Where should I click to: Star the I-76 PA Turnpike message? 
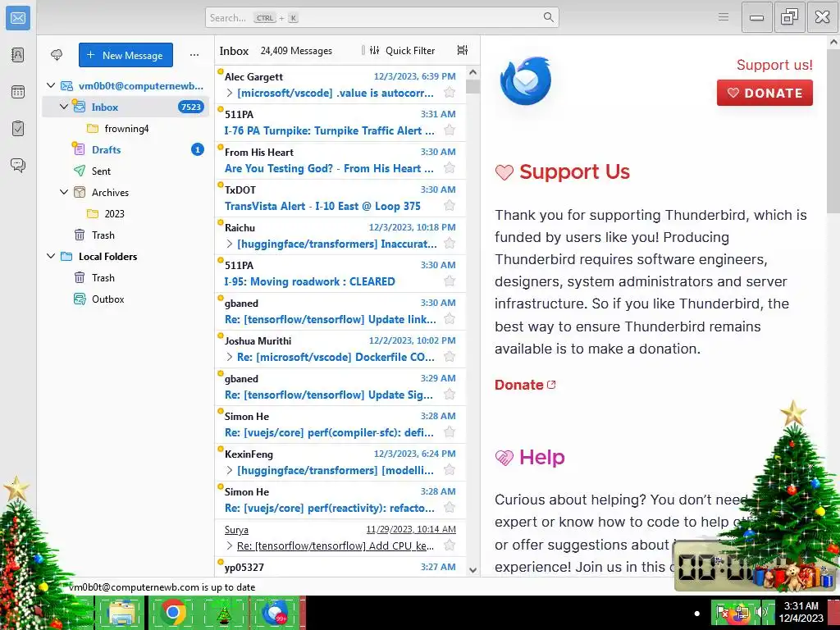pos(450,130)
